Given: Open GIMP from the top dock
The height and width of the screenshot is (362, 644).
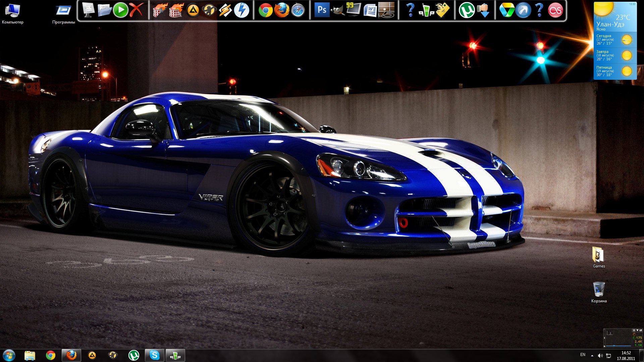Looking at the screenshot, I should click(x=337, y=10).
